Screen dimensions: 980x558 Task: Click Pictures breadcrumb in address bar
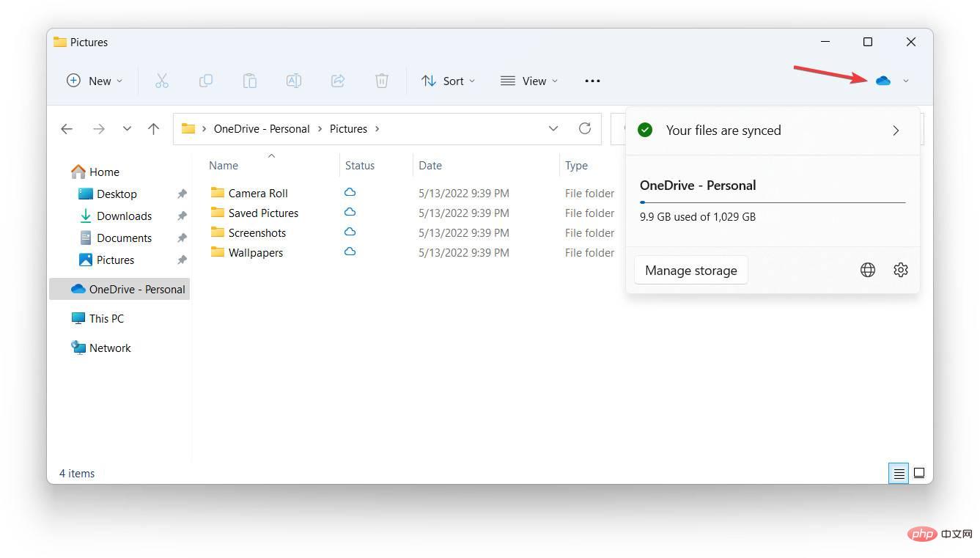348,128
